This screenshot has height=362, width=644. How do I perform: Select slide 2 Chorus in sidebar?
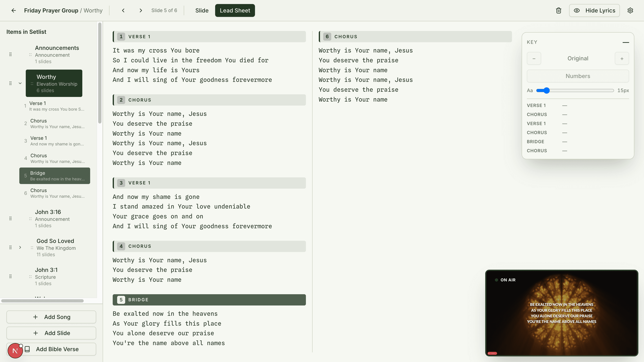pyautogui.click(x=55, y=124)
